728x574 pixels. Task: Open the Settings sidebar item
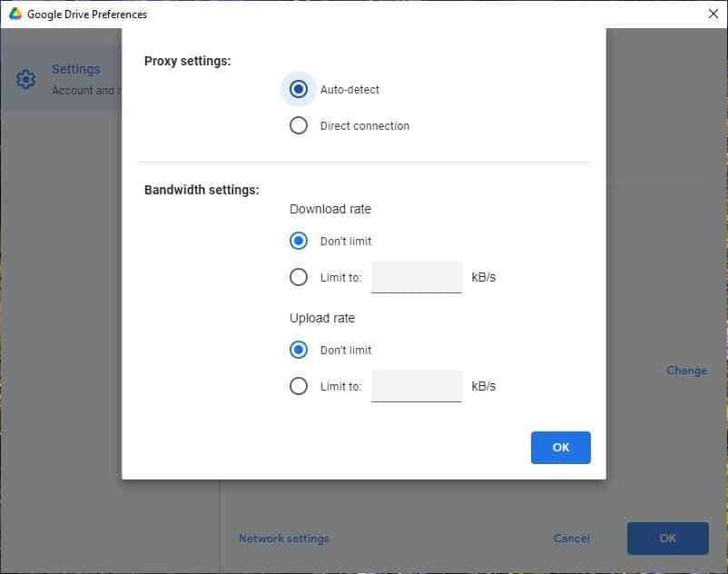[x=61, y=79]
